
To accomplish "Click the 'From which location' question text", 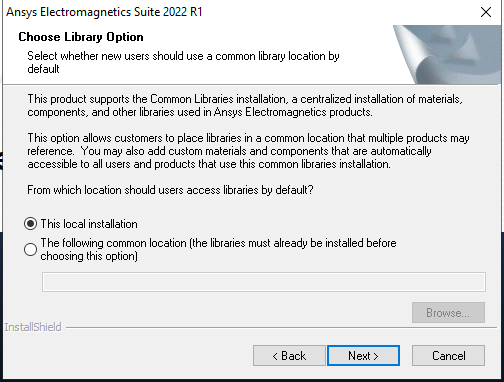I will [x=170, y=190].
